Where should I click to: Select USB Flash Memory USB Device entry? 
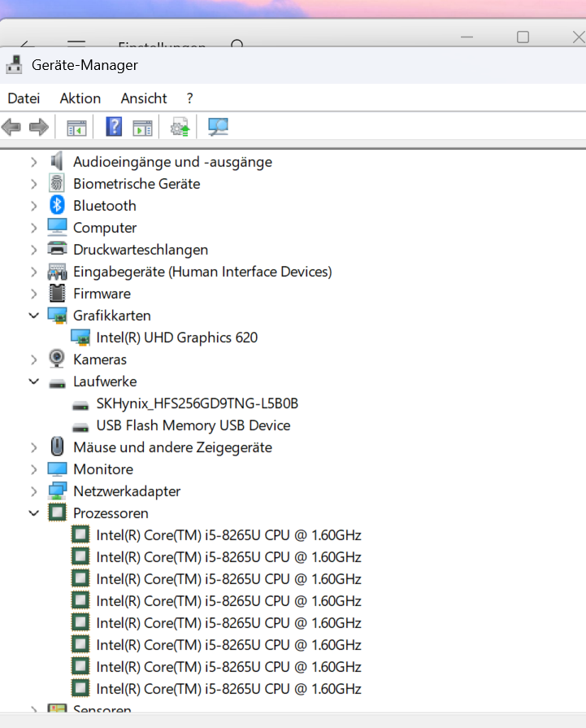[193, 425]
